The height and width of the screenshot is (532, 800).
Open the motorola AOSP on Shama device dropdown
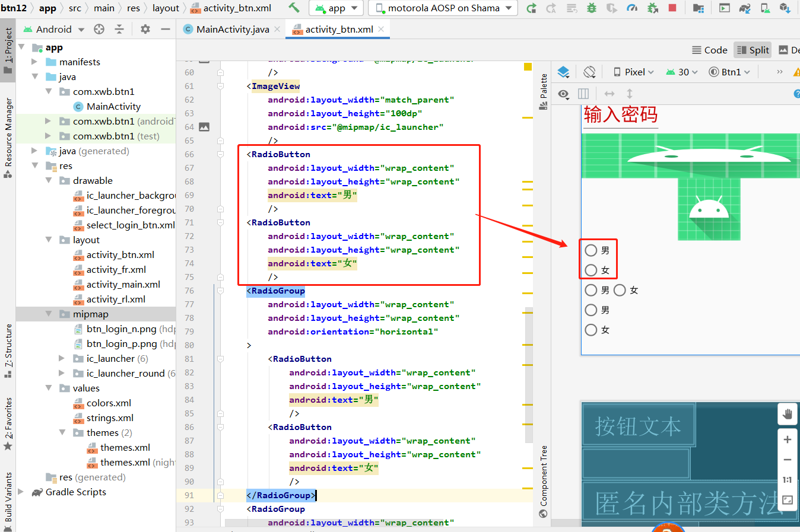click(442, 8)
